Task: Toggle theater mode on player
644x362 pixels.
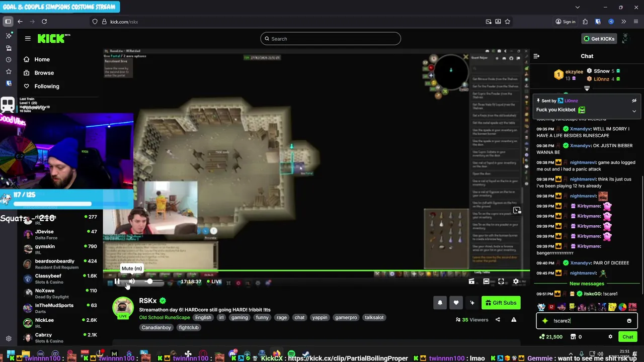Action: 486,282
